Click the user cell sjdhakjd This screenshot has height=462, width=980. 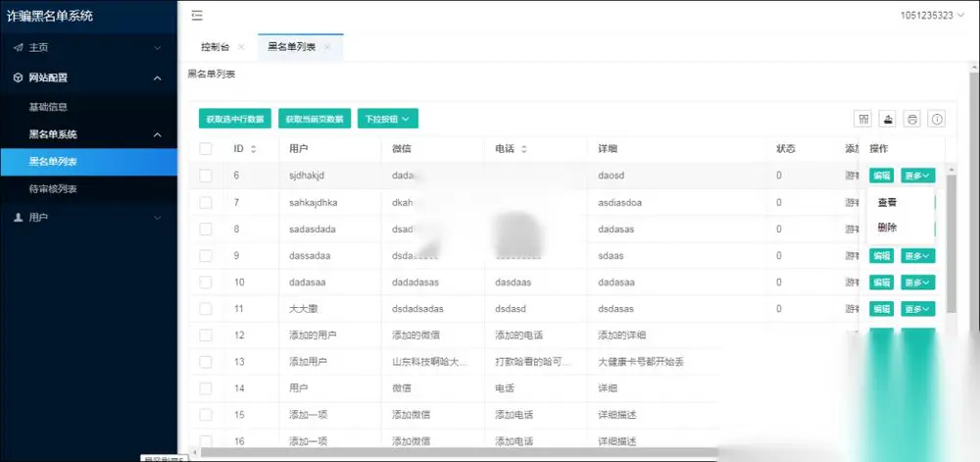[x=306, y=176]
